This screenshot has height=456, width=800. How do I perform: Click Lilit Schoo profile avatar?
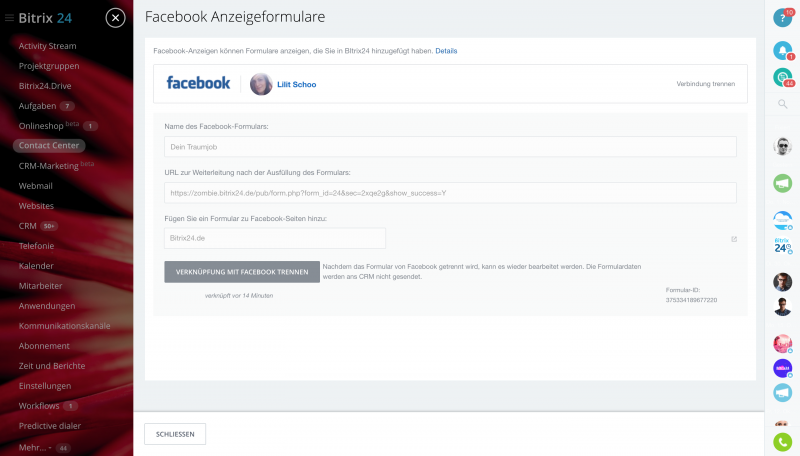[261, 84]
